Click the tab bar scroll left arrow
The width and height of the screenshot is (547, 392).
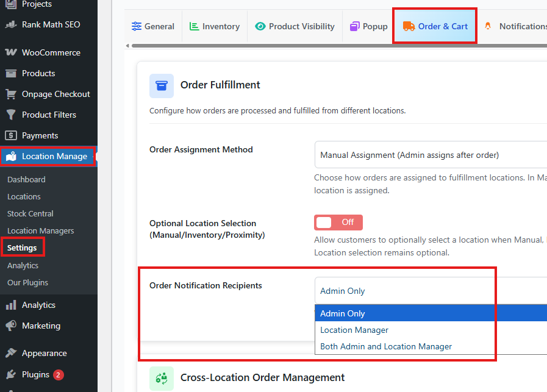(x=127, y=46)
